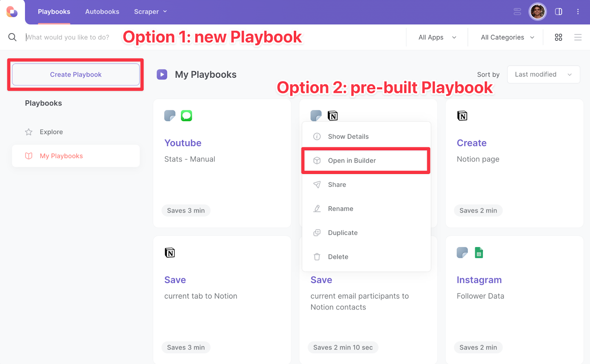
Task: Open the Last modified sort dropdown
Action: click(543, 74)
